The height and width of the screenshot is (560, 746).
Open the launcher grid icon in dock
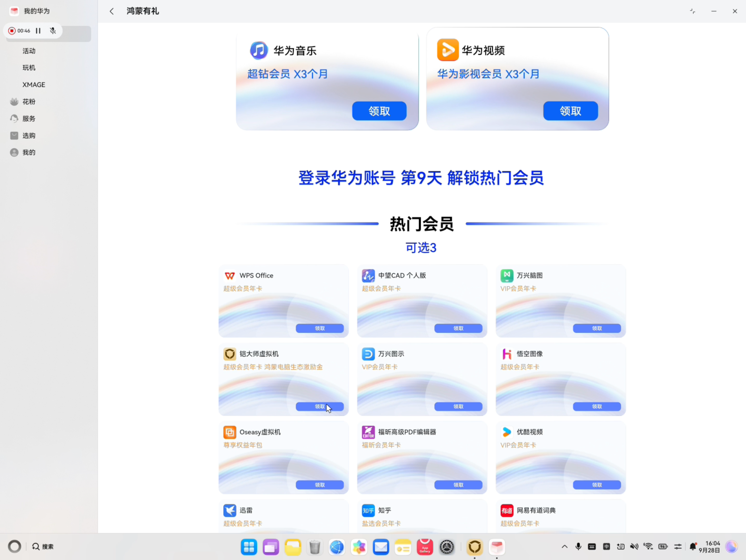pos(249,547)
